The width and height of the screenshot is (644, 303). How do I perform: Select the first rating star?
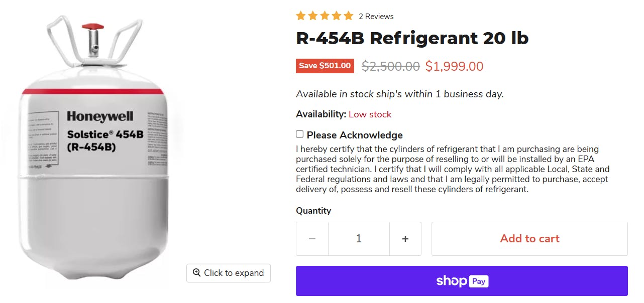(301, 16)
